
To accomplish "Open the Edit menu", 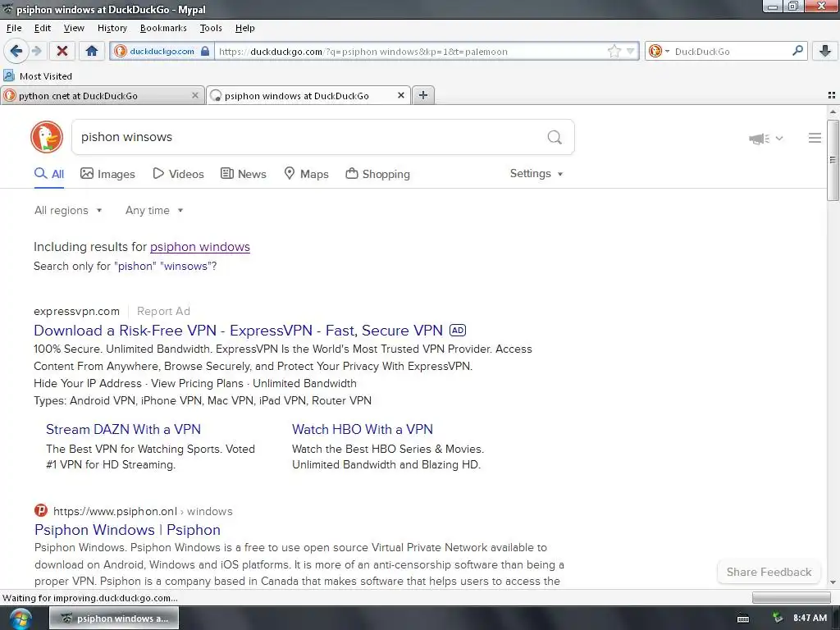I will 43,28.
